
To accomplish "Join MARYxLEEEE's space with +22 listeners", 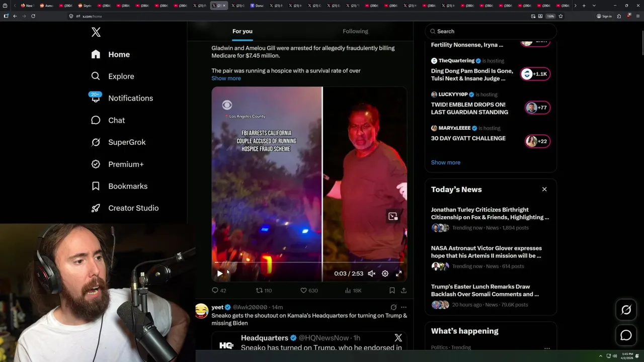I will click(537, 141).
